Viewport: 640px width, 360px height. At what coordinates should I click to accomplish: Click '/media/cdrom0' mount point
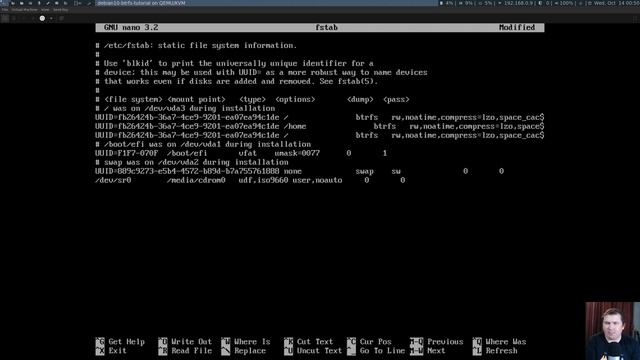(196, 180)
